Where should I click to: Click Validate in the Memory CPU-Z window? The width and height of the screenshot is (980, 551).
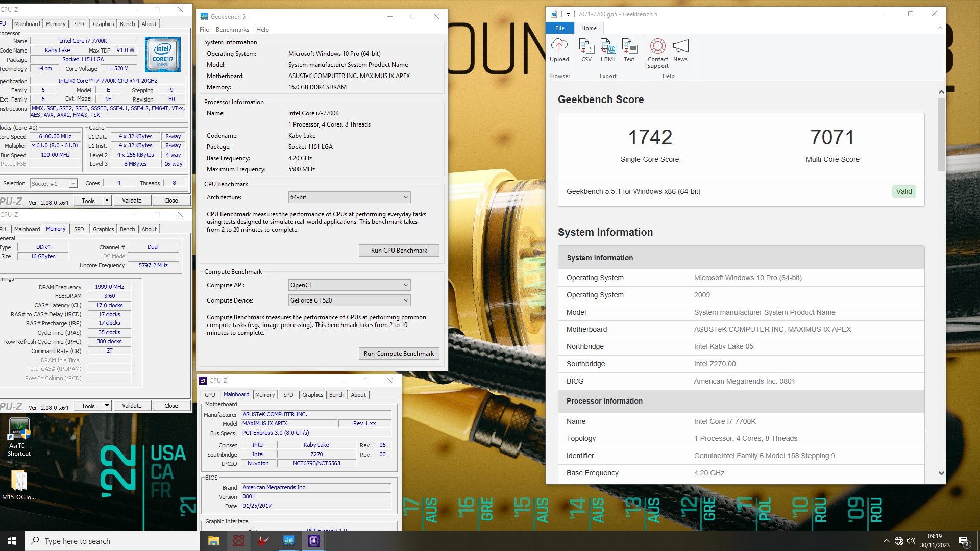132,406
